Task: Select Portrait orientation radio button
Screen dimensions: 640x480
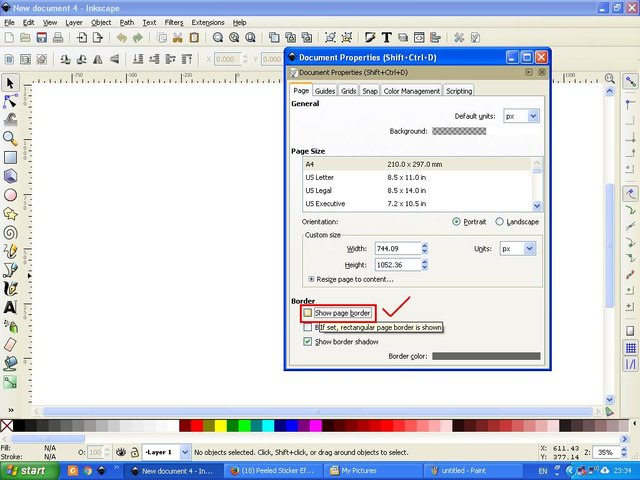Action: (x=456, y=222)
